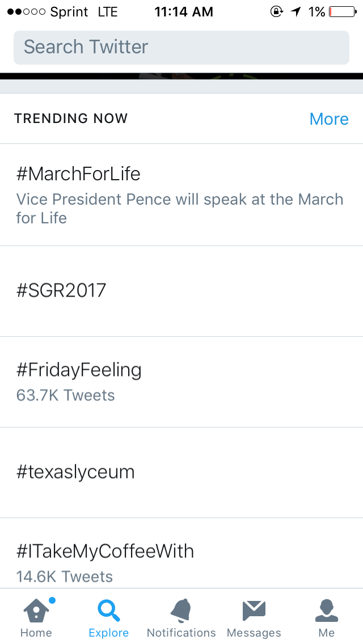Tap the signal strength dots
363x644 pixels.
(x=26, y=12)
